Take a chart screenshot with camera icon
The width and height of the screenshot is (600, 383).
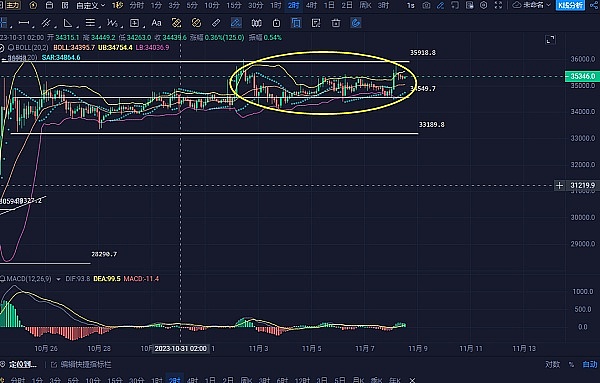(x=426, y=5)
